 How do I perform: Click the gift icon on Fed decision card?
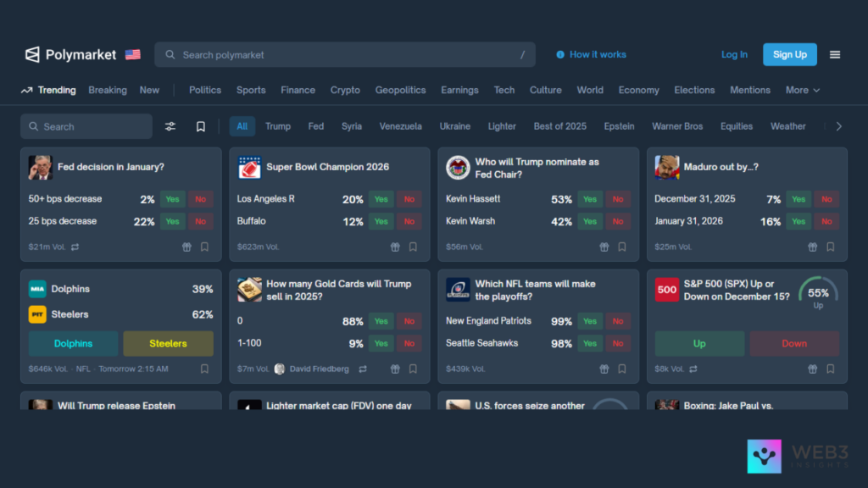pos(186,247)
